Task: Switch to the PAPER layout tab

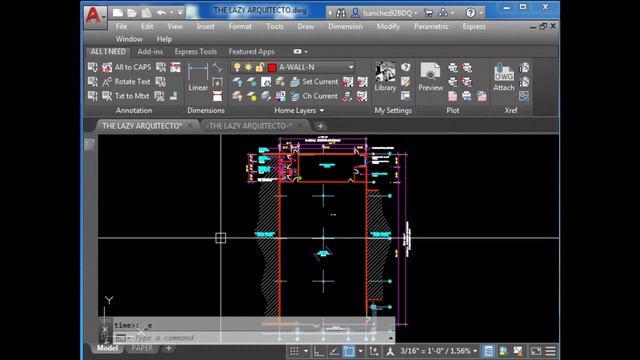Action: [142, 348]
